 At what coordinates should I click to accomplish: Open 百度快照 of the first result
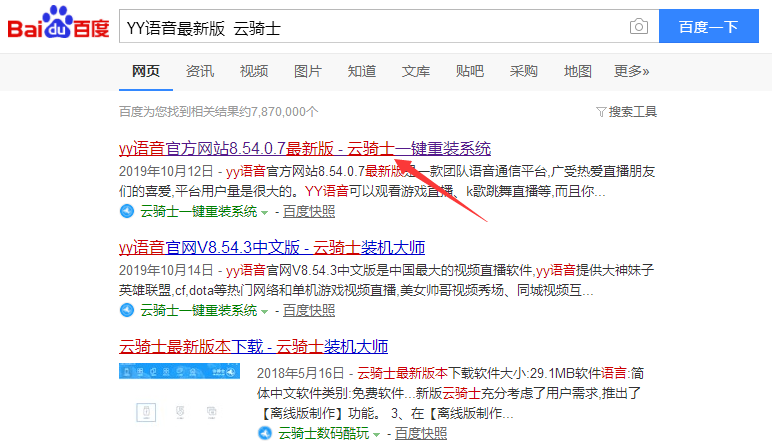[x=309, y=212]
